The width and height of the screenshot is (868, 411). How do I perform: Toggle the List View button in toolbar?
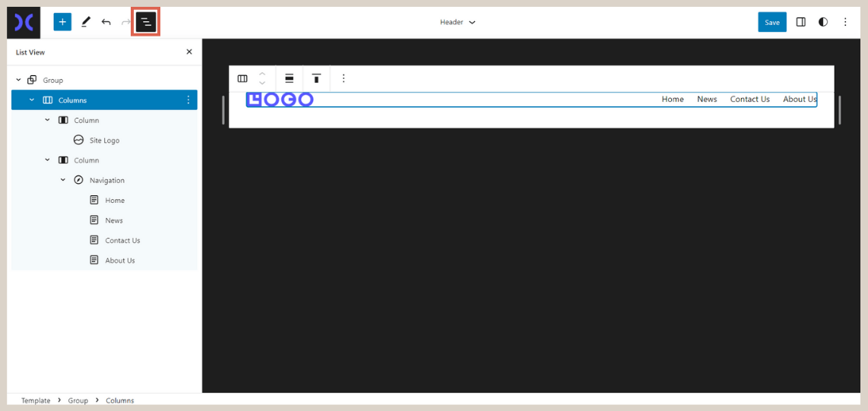(146, 22)
